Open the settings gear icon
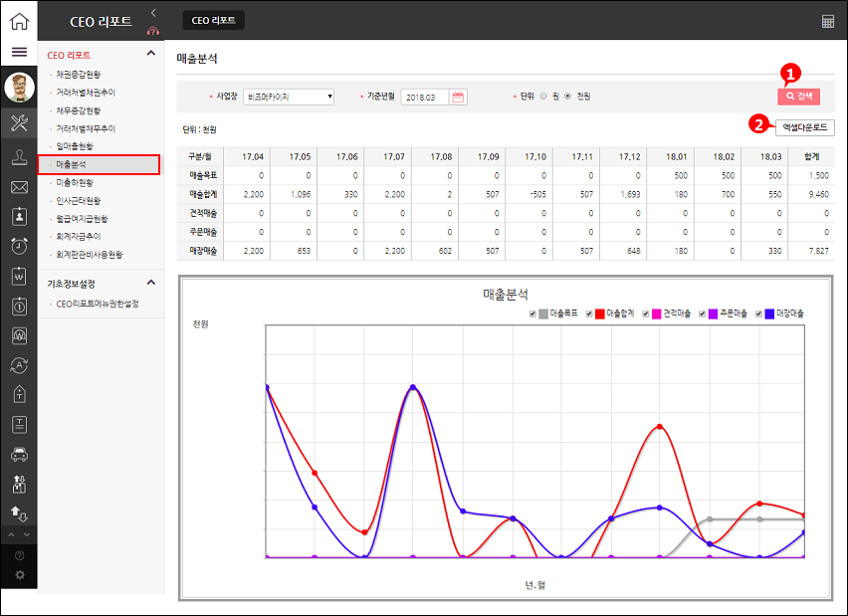Viewport: 848px width, 616px height. click(20, 575)
